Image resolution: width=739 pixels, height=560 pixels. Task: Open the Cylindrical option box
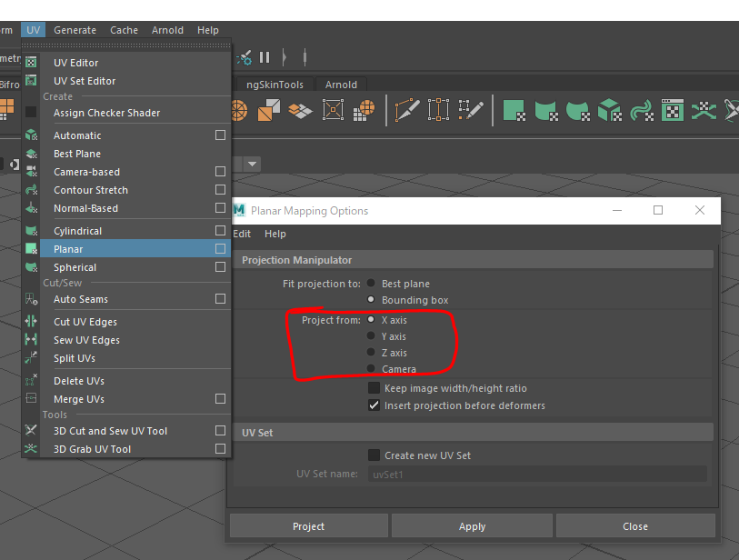click(x=220, y=231)
